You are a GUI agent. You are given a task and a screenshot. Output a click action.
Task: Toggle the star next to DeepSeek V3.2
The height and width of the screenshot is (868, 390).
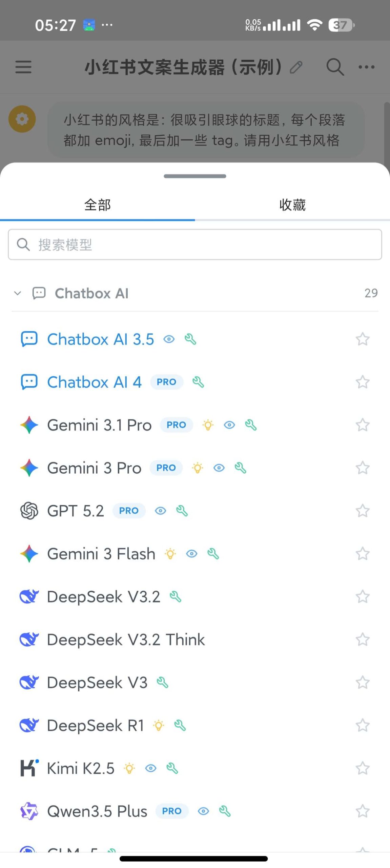point(363,597)
